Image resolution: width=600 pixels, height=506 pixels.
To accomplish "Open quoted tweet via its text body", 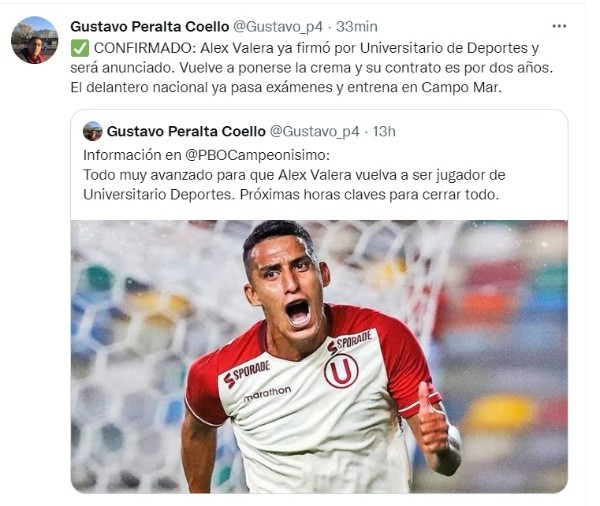I will coord(294,175).
